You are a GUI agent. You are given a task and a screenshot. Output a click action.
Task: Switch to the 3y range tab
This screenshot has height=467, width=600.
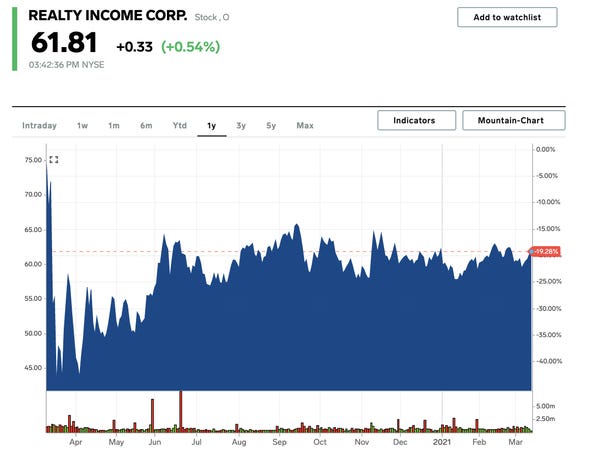[241, 126]
